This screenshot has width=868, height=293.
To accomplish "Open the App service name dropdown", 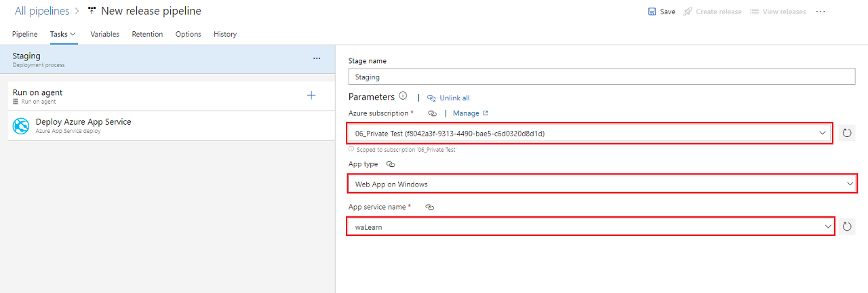I will [827, 227].
